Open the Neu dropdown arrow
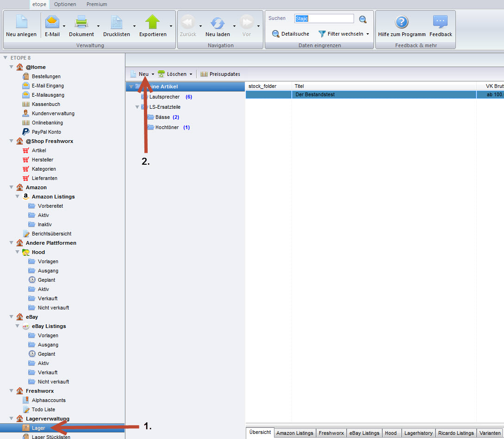 [x=153, y=74]
